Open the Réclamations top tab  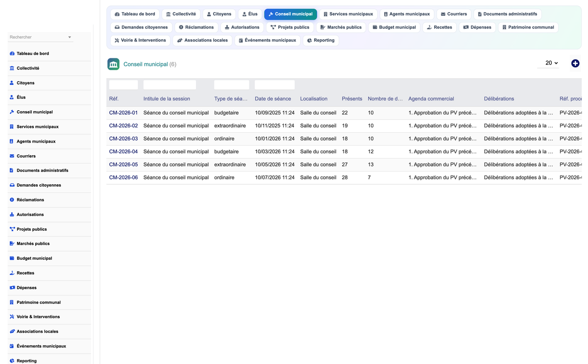tap(196, 27)
